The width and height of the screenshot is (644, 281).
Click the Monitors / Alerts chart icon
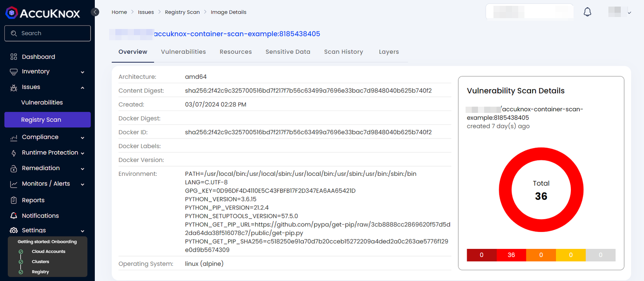(14, 184)
